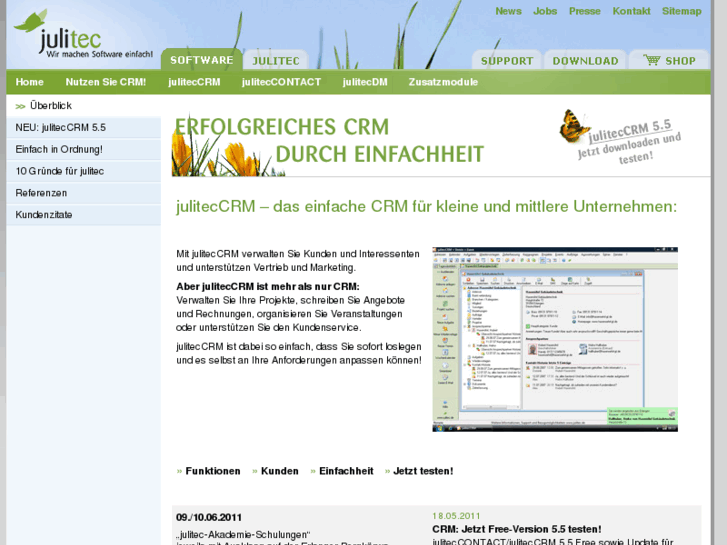Screen dimensions: 727x545
Task: Click the julitec-Akademie-Schulungen news text
Action: coord(243,535)
